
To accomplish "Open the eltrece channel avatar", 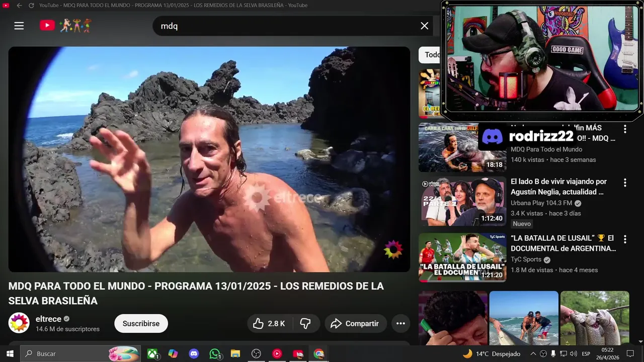I will tap(19, 323).
